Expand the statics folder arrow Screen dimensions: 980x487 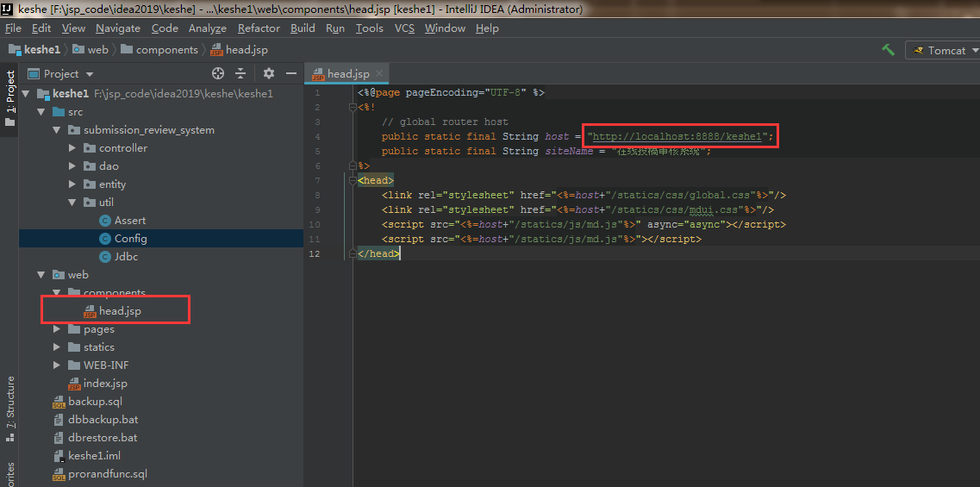tap(57, 347)
